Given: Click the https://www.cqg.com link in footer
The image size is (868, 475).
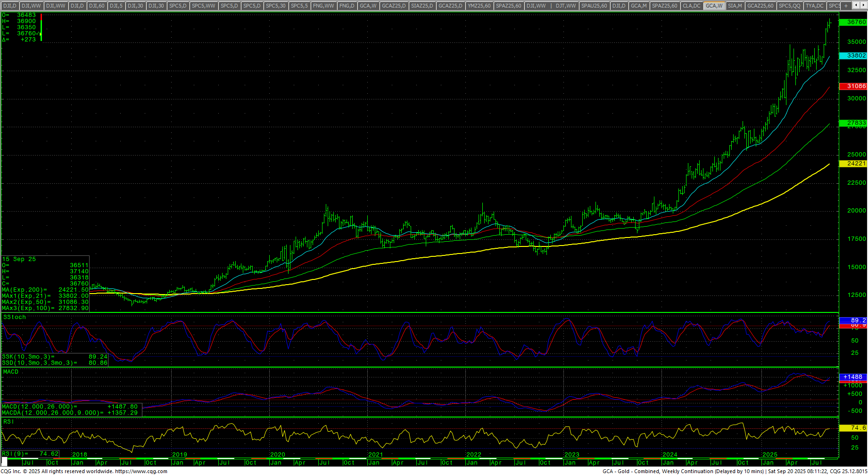Looking at the screenshot, I should [x=141, y=471].
